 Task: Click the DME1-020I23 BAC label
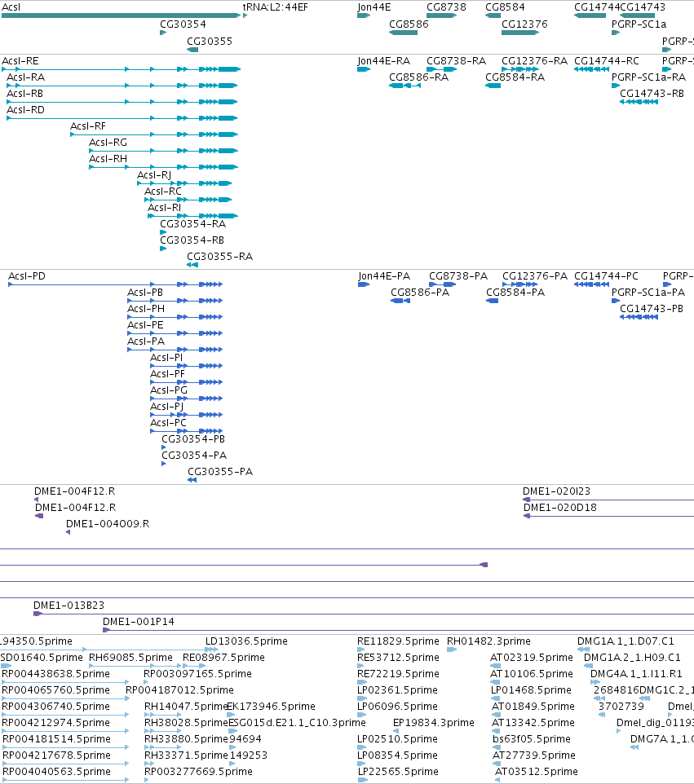[x=556, y=491]
